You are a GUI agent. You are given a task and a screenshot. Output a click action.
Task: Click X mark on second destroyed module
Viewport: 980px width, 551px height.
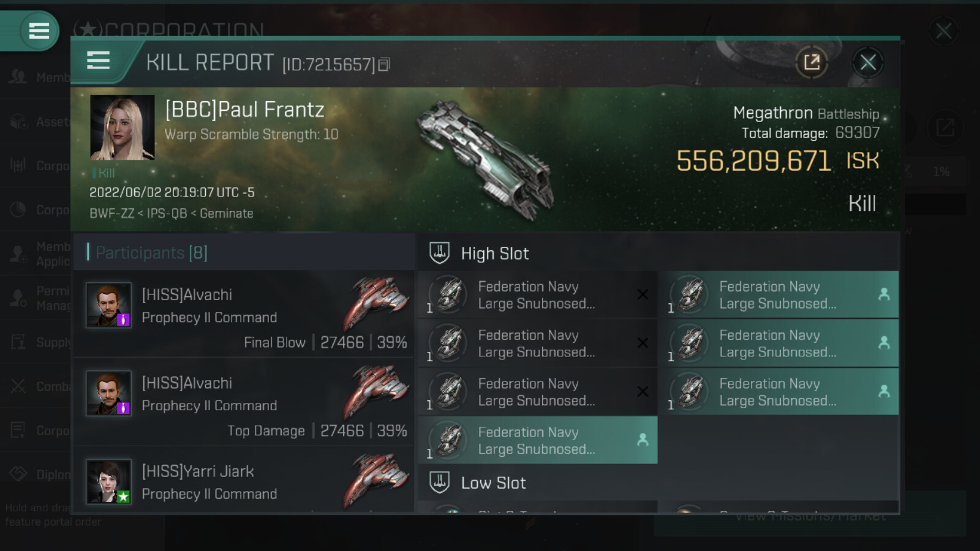click(643, 343)
